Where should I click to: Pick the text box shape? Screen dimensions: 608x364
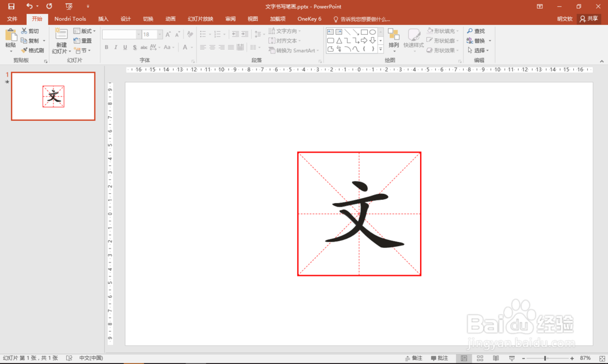pos(330,32)
